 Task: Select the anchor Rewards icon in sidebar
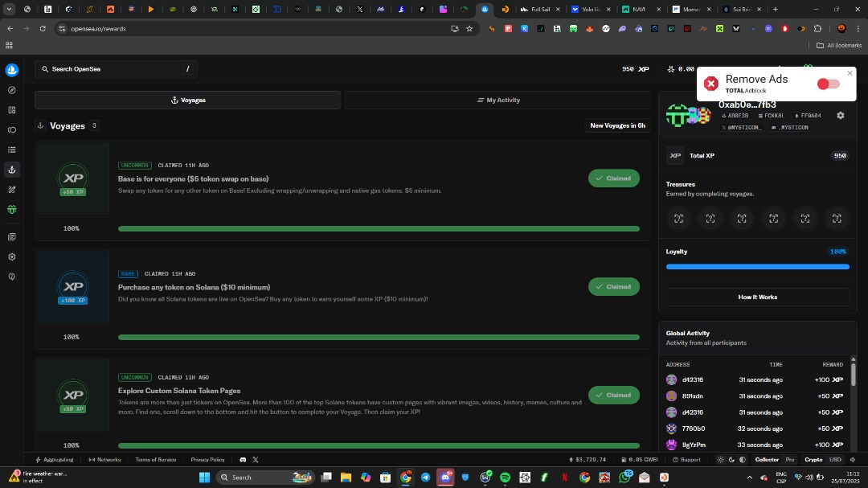point(11,170)
